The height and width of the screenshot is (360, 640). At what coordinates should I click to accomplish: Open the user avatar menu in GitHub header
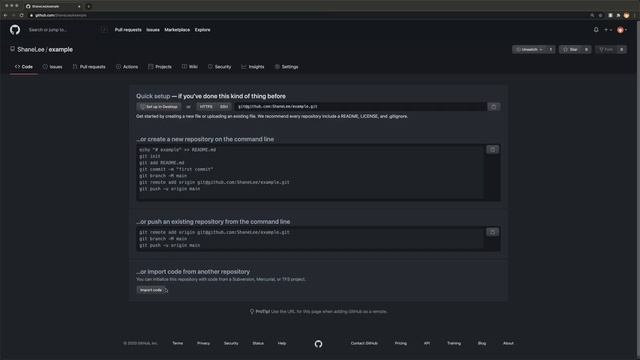[x=622, y=30]
